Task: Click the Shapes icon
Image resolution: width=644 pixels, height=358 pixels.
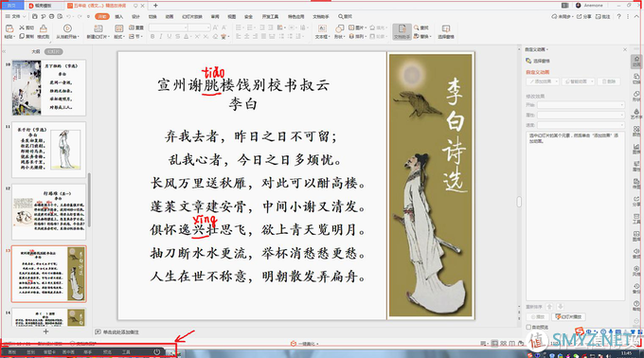Action: [339, 28]
